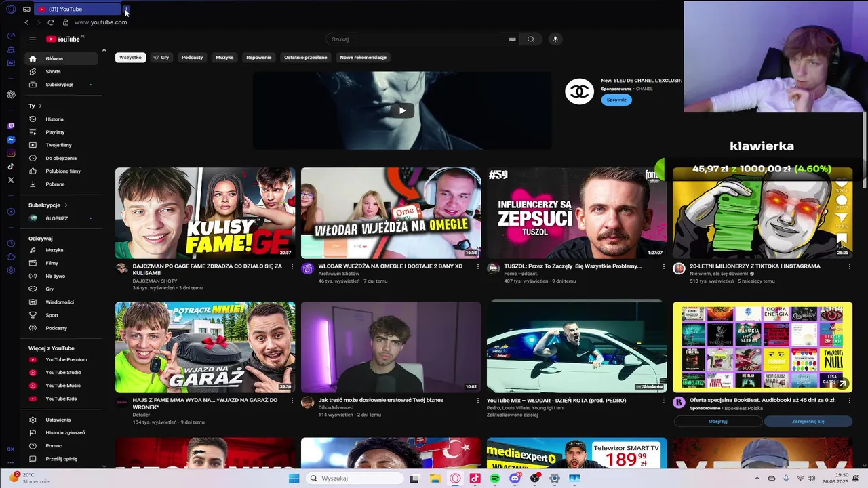The width and height of the screenshot is (868, 488).
Task: Open the WJAZD NA GARAŻ video thumbnail
Action: (205, 347)
